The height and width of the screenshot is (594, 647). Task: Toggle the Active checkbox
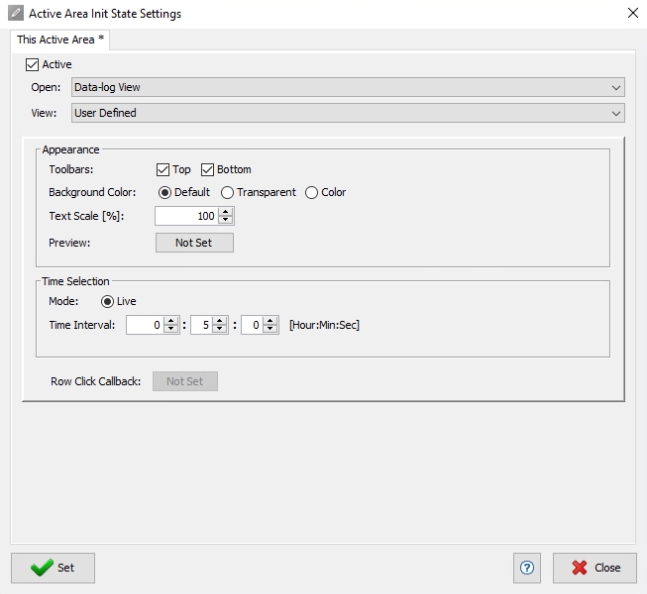(32, 65)
